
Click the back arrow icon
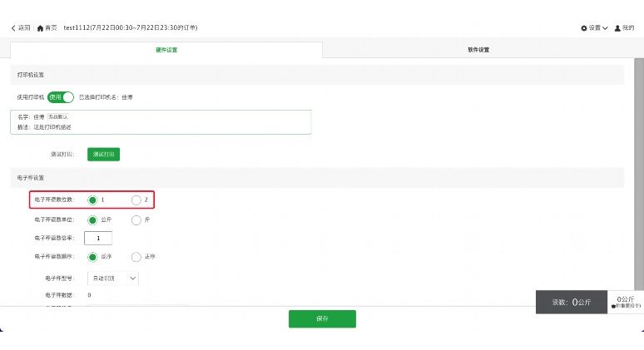[13, 28]
